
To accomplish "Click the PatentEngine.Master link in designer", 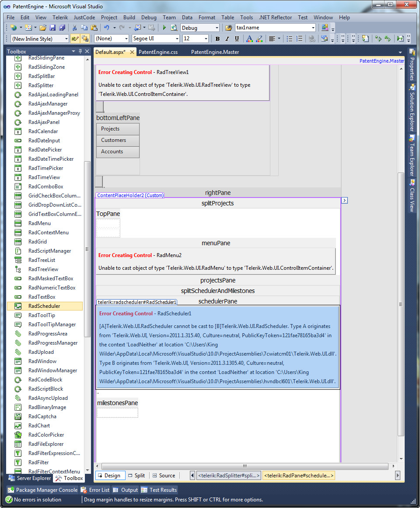I will (x=382, y=61).
